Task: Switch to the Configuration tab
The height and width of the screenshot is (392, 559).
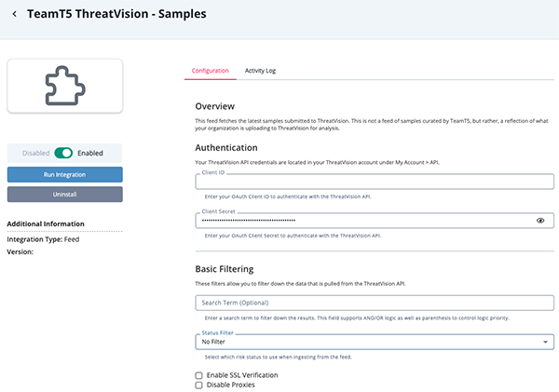Action: point(211,71)
